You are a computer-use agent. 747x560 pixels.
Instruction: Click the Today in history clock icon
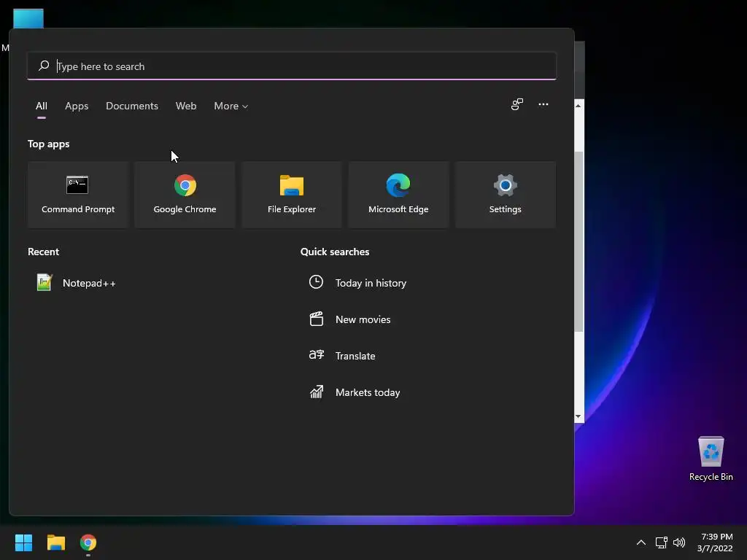[316, 282]
